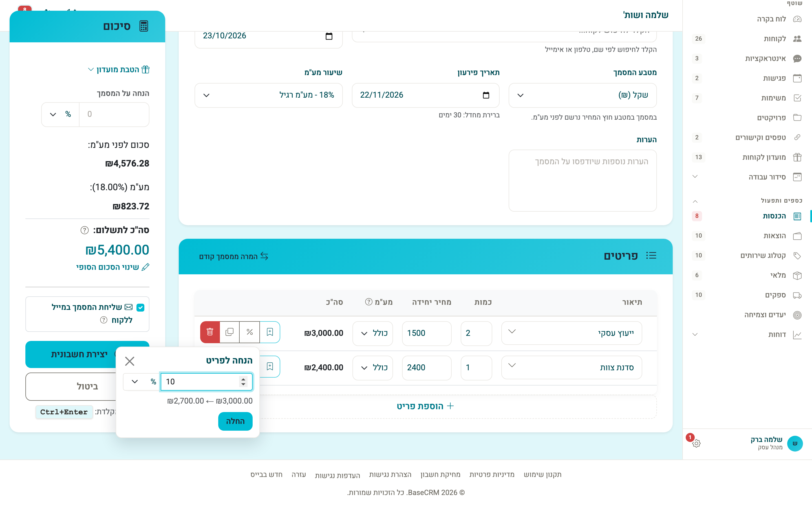Click הוספת פריט to add item
The image size is (812, 508).
pyautogui.click(x=425, y=406)
